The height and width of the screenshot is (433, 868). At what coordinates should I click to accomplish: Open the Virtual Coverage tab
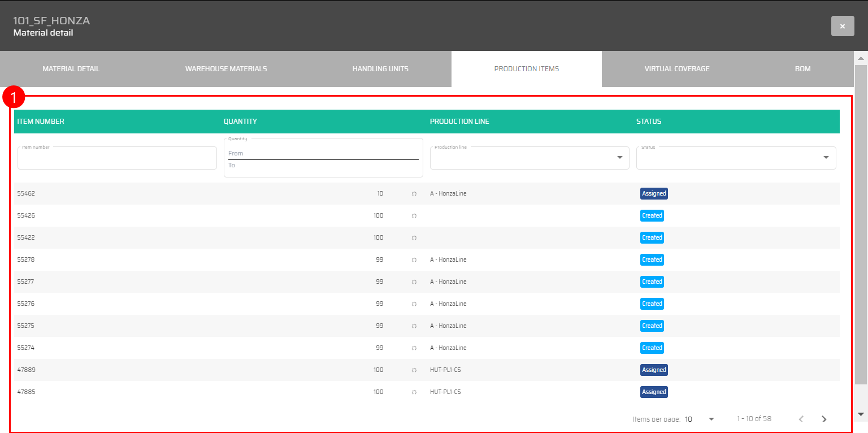(x=677, y=69)
